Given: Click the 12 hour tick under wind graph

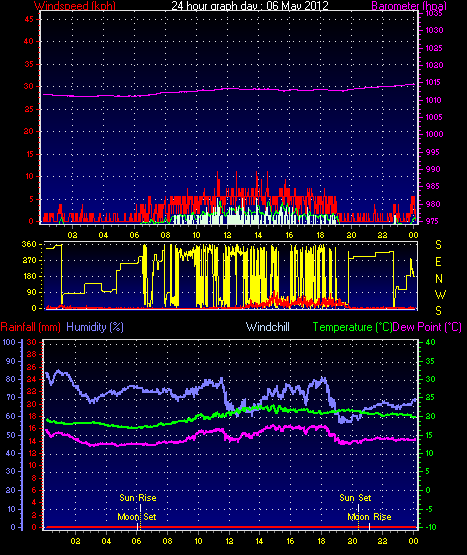Looking at the screenshot, I should tap(227, 235).
